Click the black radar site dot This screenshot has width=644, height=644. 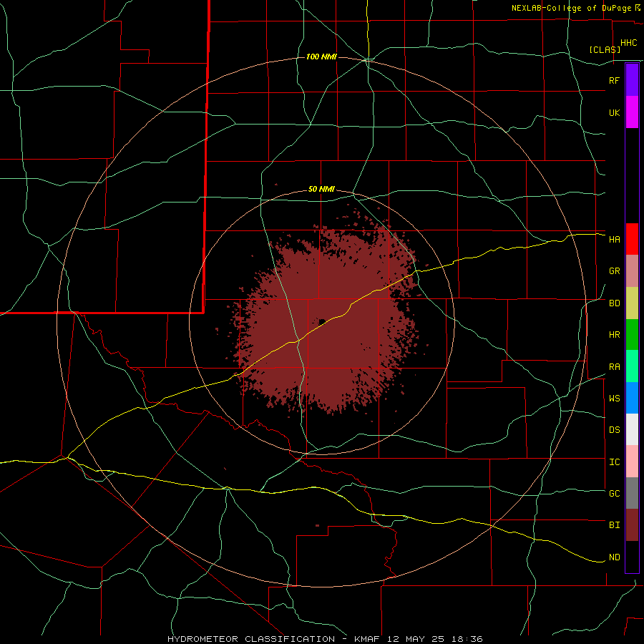pos(323,321)
